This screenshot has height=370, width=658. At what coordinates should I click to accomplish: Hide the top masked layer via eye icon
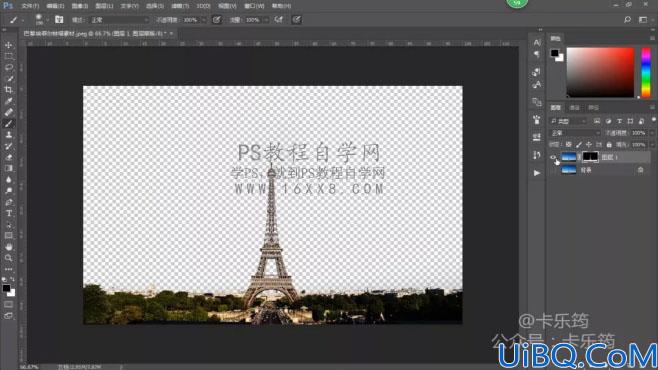(x=553, y=157)
